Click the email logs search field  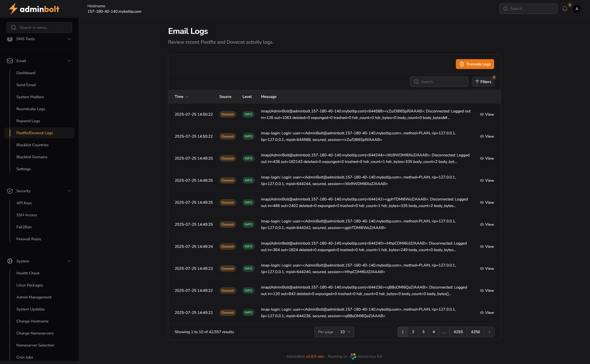pos(439,82)
